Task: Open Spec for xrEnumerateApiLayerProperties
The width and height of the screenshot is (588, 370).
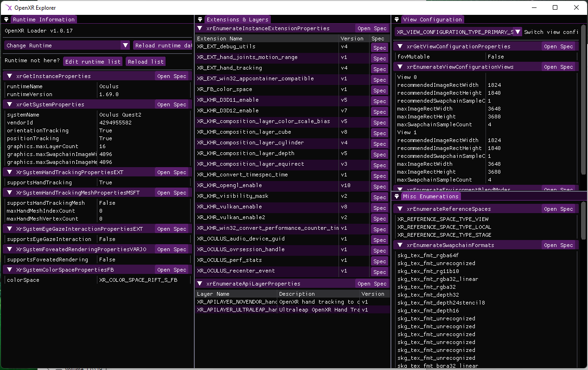Action: (372, 284)
